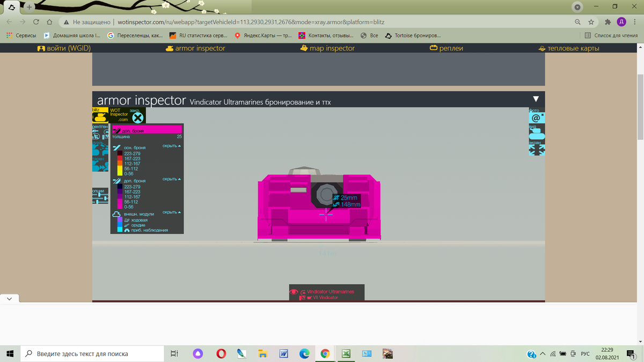Click the view (вид) tank icon
Screen dimensions: 644x362
pos(537,132)
